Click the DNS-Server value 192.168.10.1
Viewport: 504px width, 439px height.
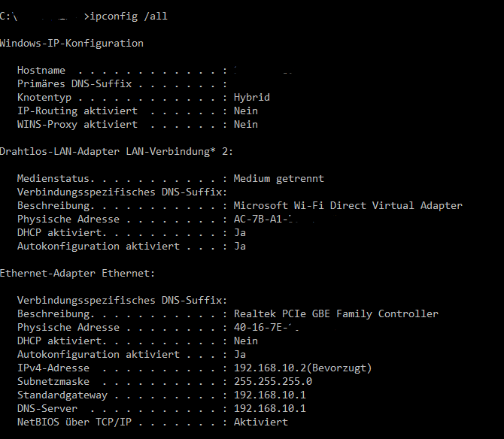[x=270, y=408]
